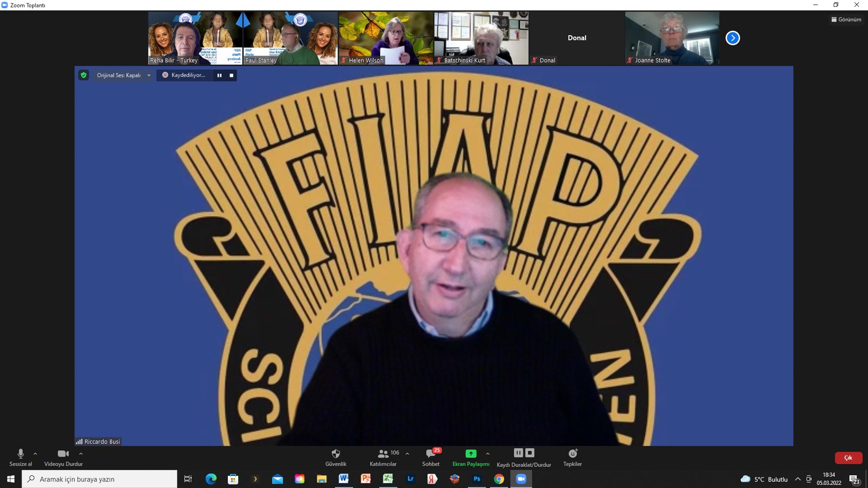Viewport: 868px width, 488px height.
Task: Expand screen share options arrow
Action: pos(488,454)
